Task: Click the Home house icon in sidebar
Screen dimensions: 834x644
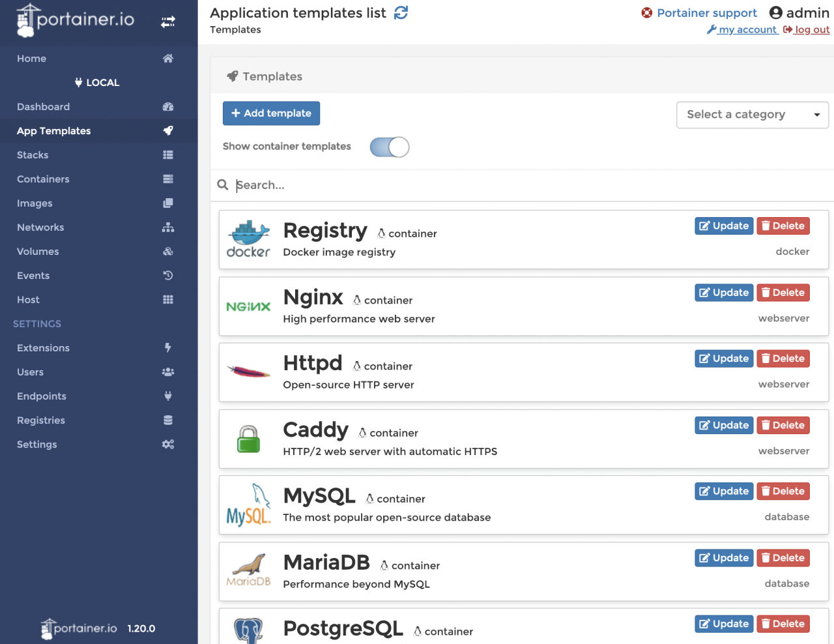Action: click(x=168, y=59)
